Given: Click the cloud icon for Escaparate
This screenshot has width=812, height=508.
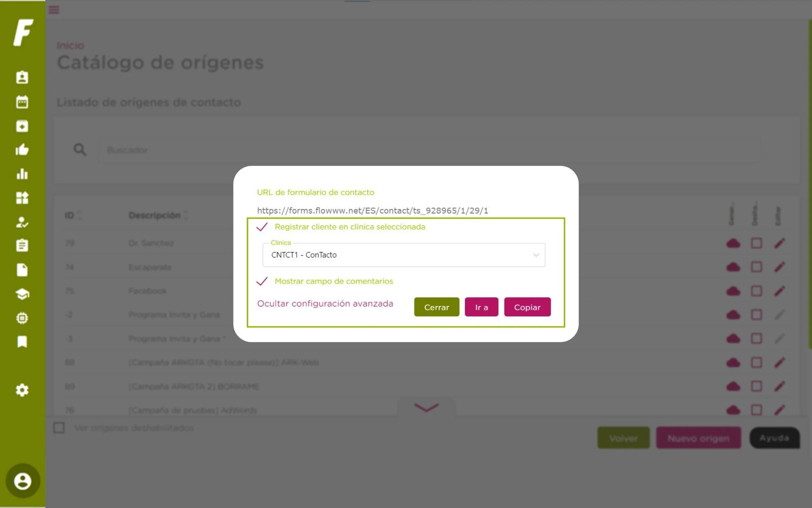Looking at the screenshot, I should coord(733,267).
